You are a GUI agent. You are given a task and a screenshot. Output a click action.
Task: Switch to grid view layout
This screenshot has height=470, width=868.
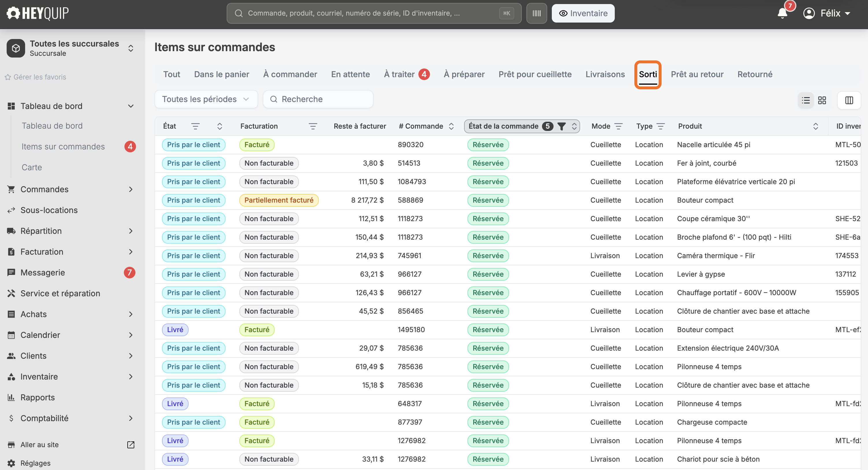[x=822, y=100]
